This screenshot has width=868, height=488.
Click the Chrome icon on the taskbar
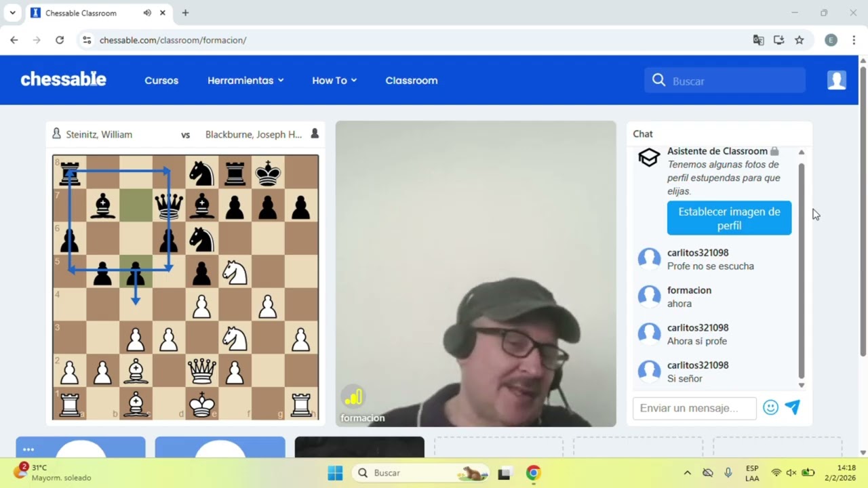[x=534, y=473]
